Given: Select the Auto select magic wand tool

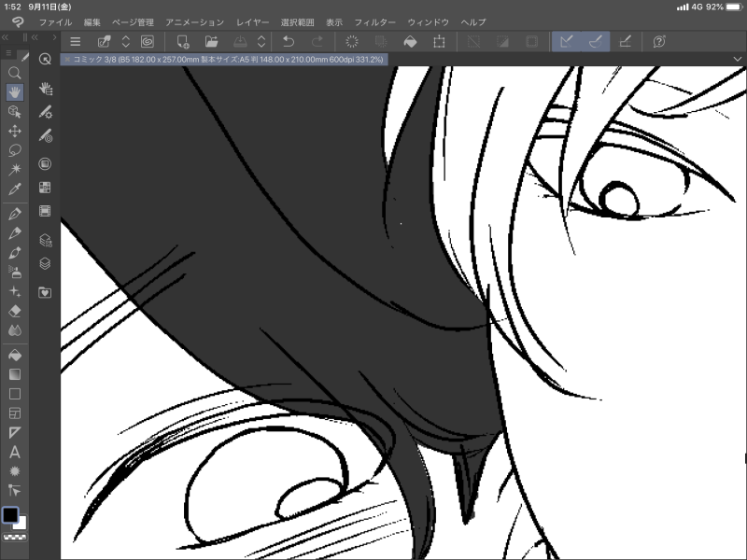Looking at the screenshot, I should tap(15, 170).
